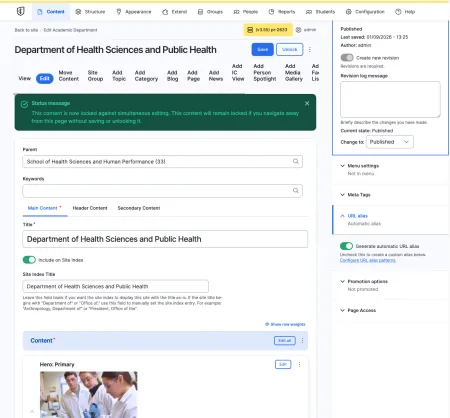Screen dimensions: 450x418
Task: Click the Add Category tab
Action: [146, 76]
